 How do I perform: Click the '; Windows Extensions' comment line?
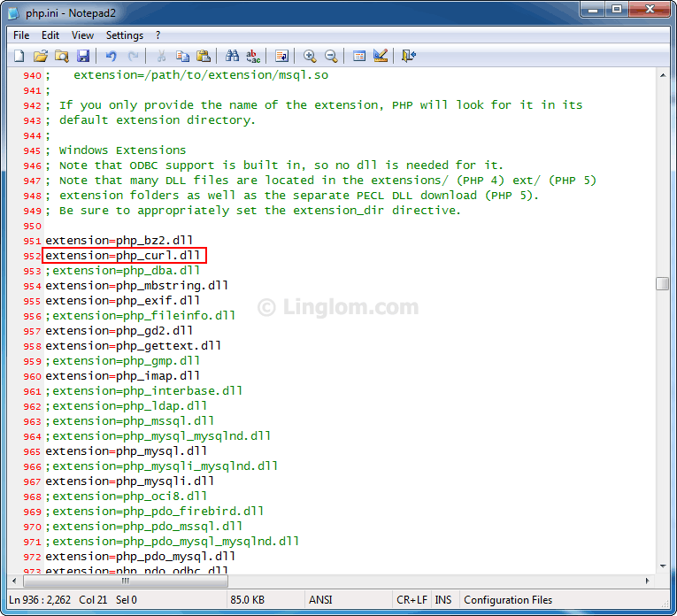point(116,150)
